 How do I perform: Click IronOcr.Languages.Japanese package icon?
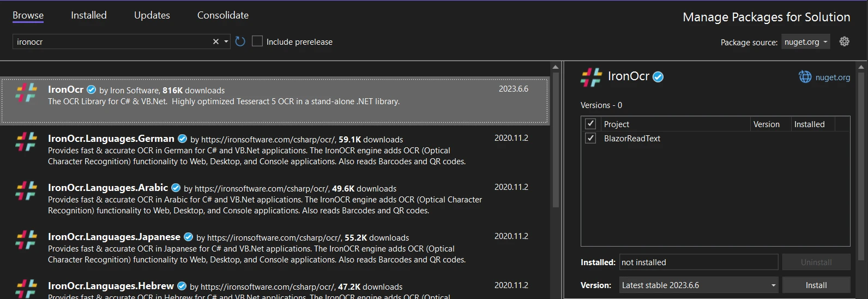pyautogui.click(x=26, y=240)
